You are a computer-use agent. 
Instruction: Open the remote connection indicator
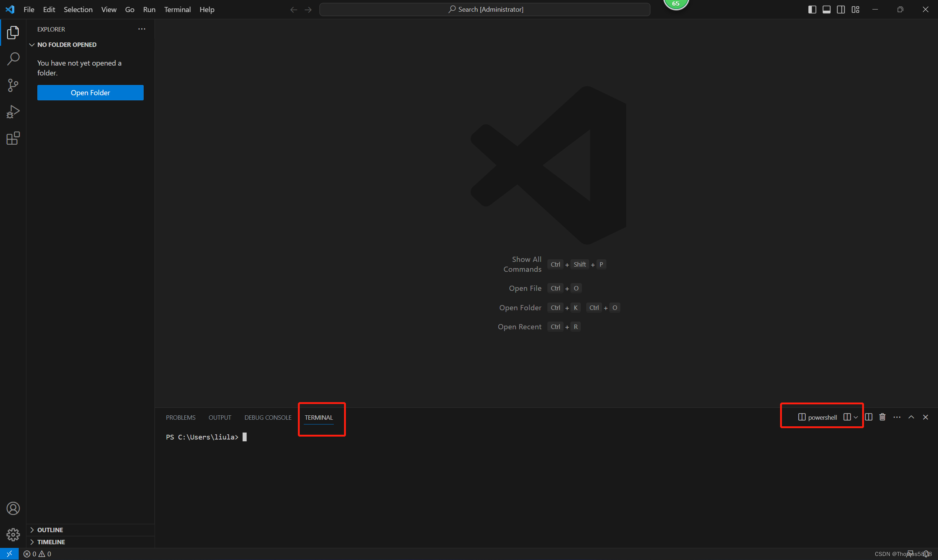click(10, 553)
